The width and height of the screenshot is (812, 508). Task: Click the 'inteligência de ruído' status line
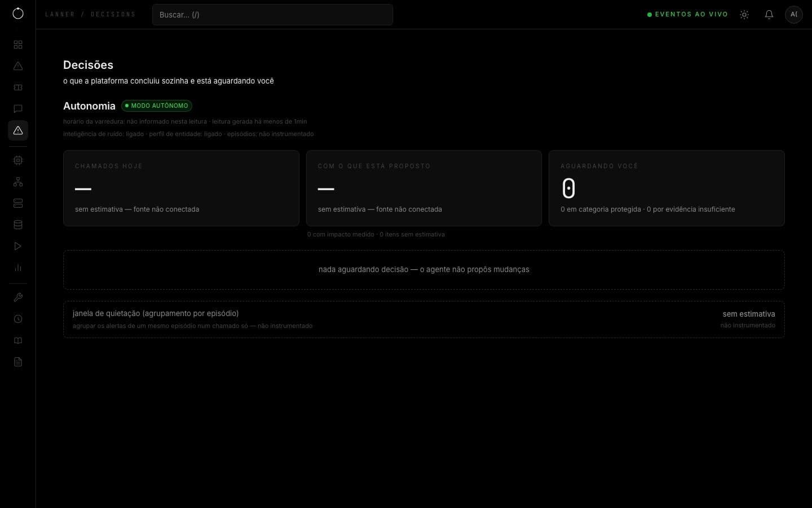(188, 134)
